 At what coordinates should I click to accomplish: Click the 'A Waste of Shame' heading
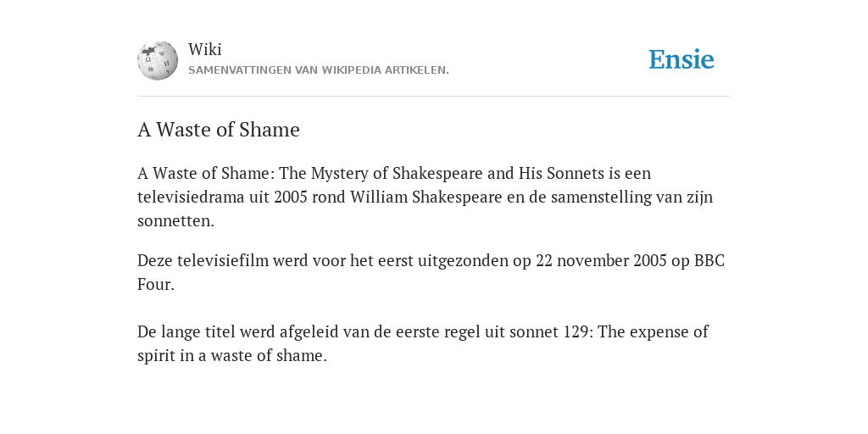pyautogui.click(x=219, y=130)
